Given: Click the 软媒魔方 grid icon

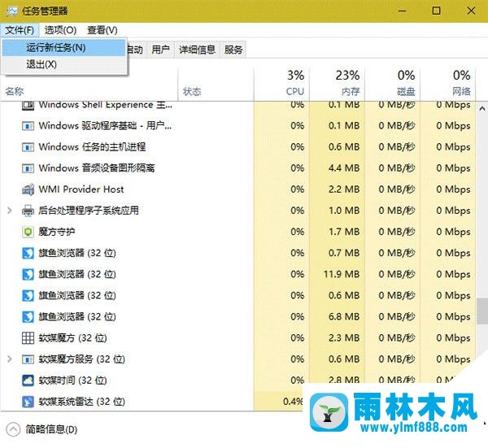Looking at the screenshot, I should (28, 338).
